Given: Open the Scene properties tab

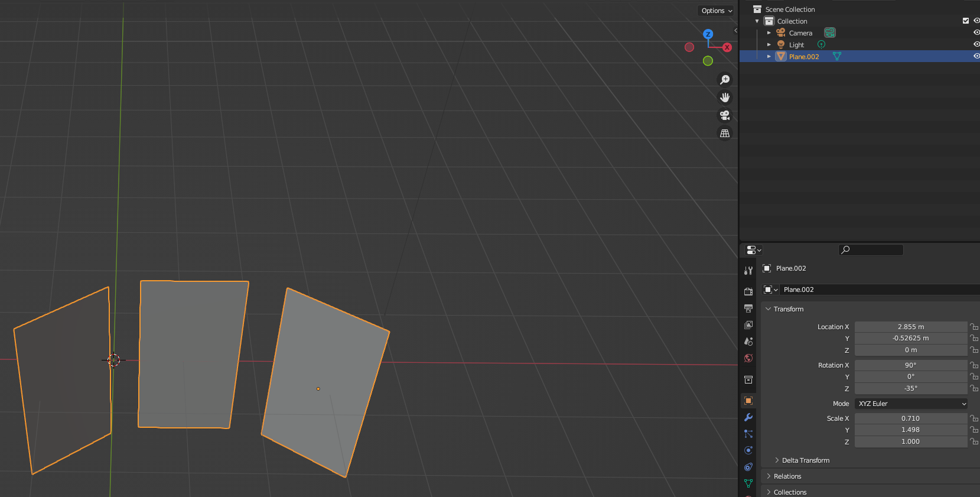Looking at the screenshot, I should coord(748,342).
